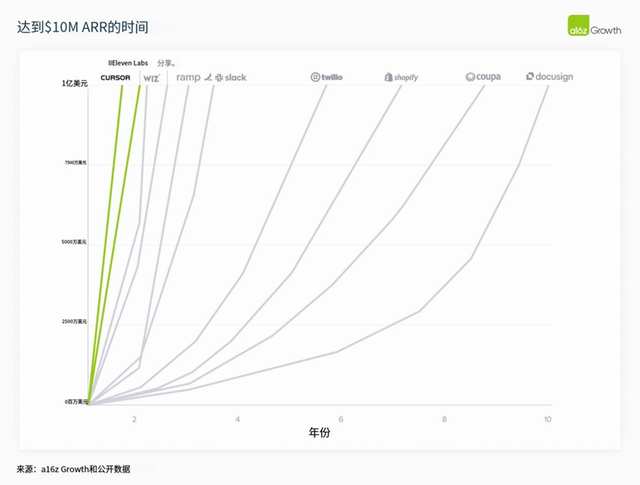Click the DocuSign logo
The image size is (640, 485).
[x=549, y=76]
